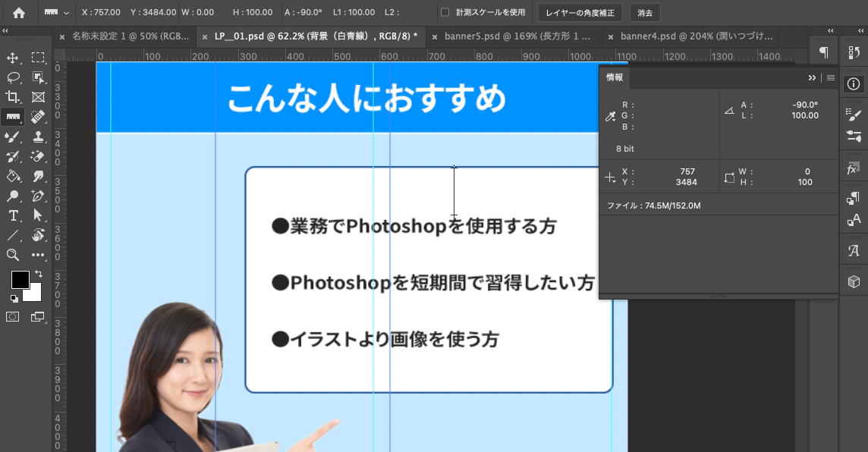Viewport: 868px width, 452px height.
Task: Select the Paint Bucket tool
Action: pyautogui.click(x=13, y=176)
